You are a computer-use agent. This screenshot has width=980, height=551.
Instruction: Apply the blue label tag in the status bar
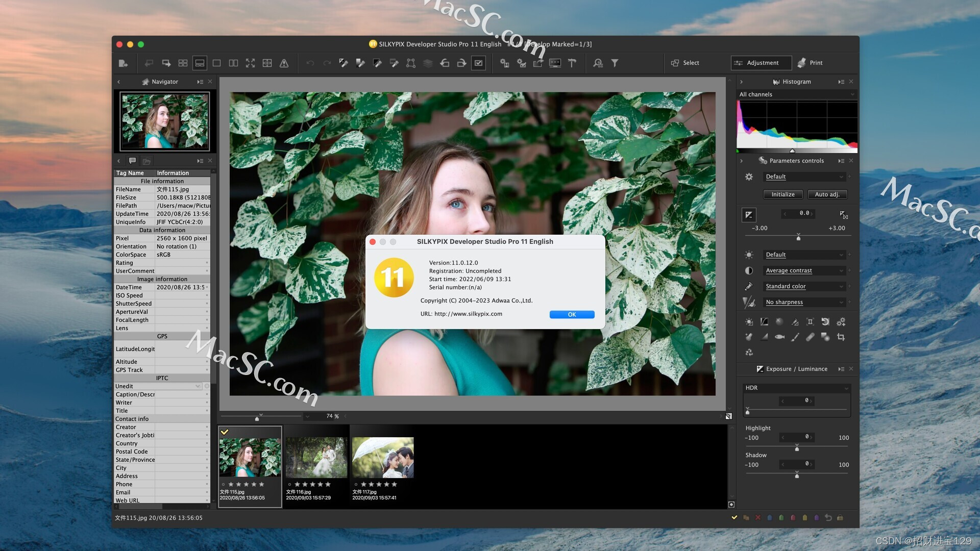(769, 518)
